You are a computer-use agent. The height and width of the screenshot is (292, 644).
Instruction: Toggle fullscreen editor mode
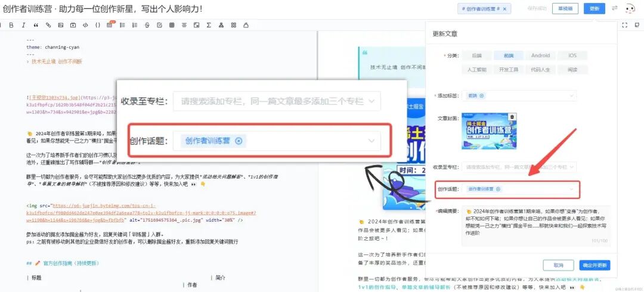tap(625, 26)
